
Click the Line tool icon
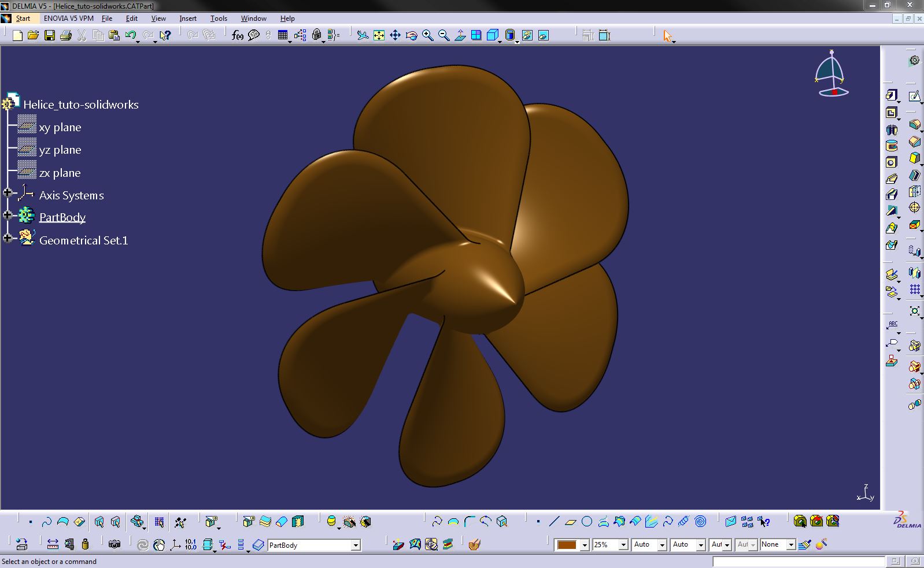click(554, 522)
